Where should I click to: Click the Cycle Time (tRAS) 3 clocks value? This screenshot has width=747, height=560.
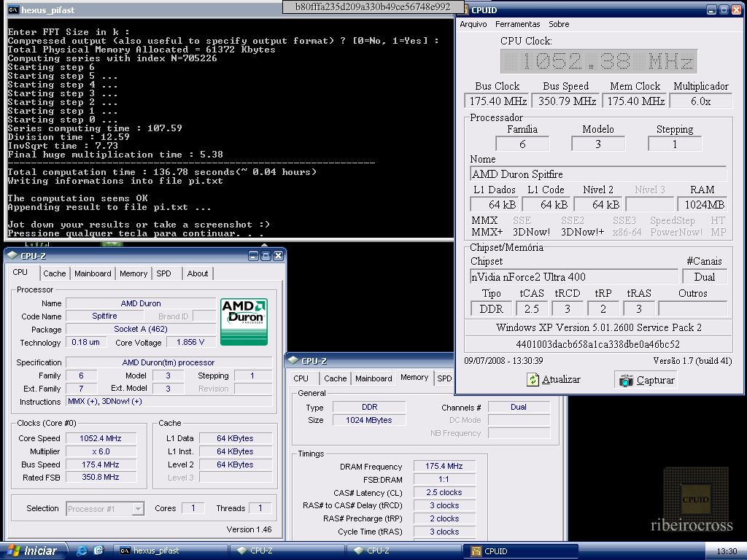pyautogui.click(x=444, y=532)
